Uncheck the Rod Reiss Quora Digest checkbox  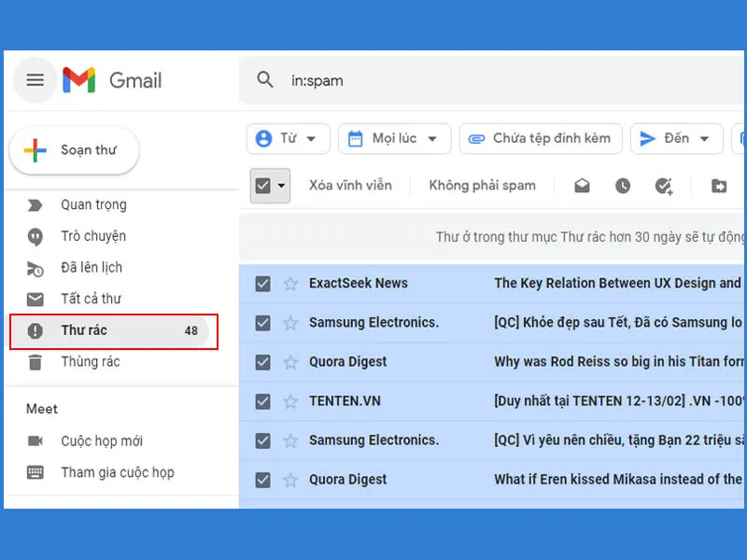pos(263,362)
